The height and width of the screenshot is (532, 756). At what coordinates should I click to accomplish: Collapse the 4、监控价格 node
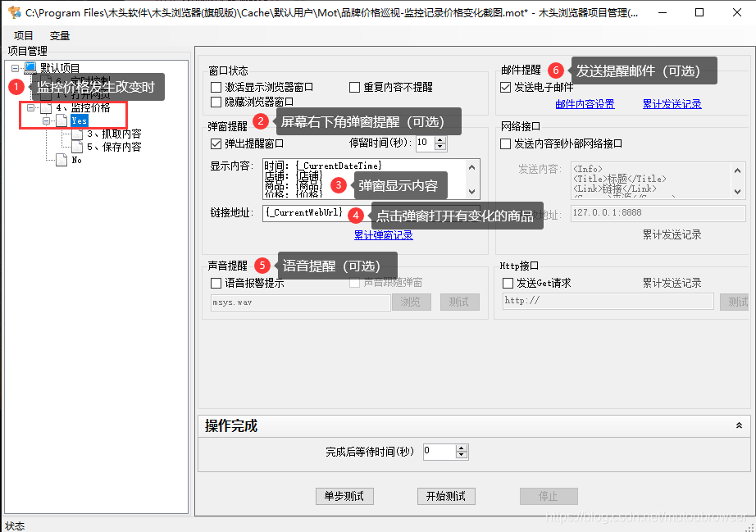pos(30,108)
